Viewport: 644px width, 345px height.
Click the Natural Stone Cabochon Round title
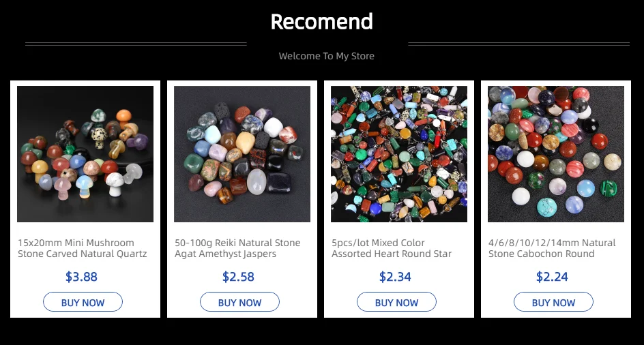pyautogui.click(x=552, y=248)
